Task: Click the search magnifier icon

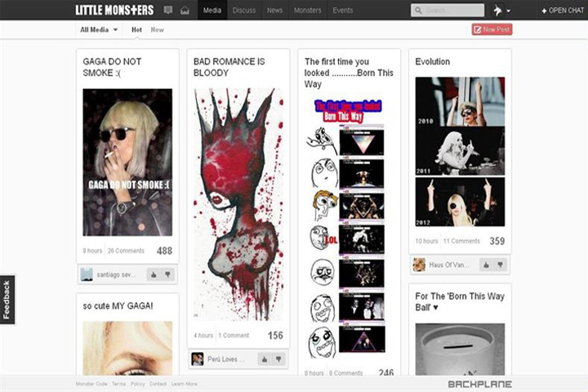Action: click(419, 11)
